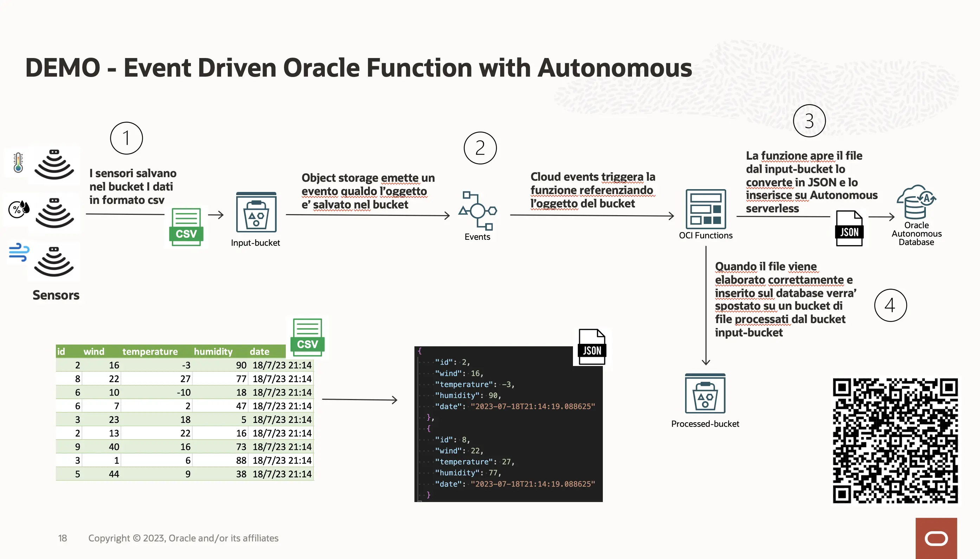Select the OCI Functions icon
This screenshot has width=980, height=559.
(x=705, y=209)
